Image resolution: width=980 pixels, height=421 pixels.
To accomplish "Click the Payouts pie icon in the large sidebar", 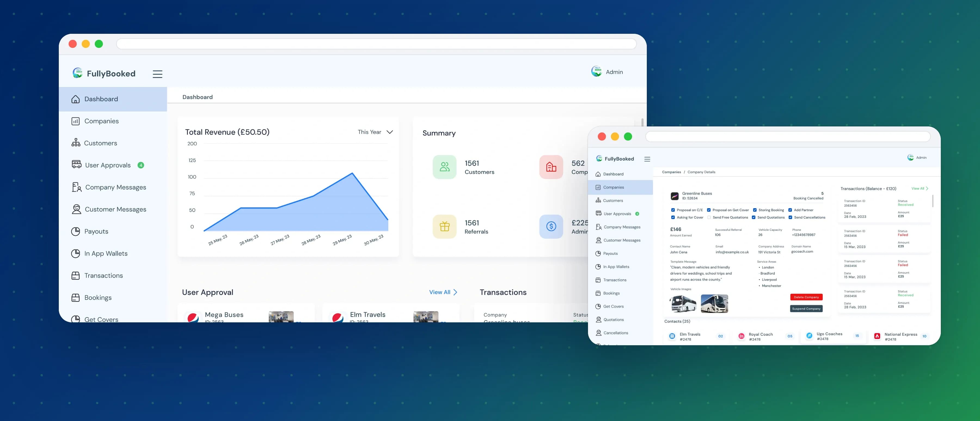I will (76, 231).
